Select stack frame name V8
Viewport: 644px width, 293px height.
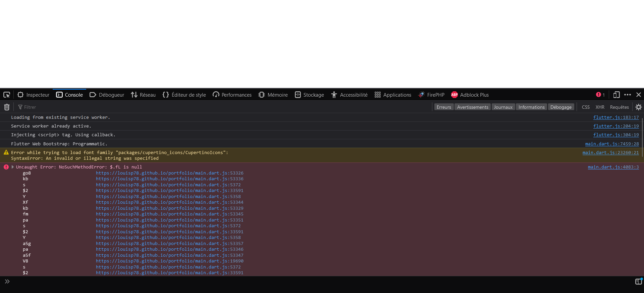pyautogui.click(x=25, y=261)
